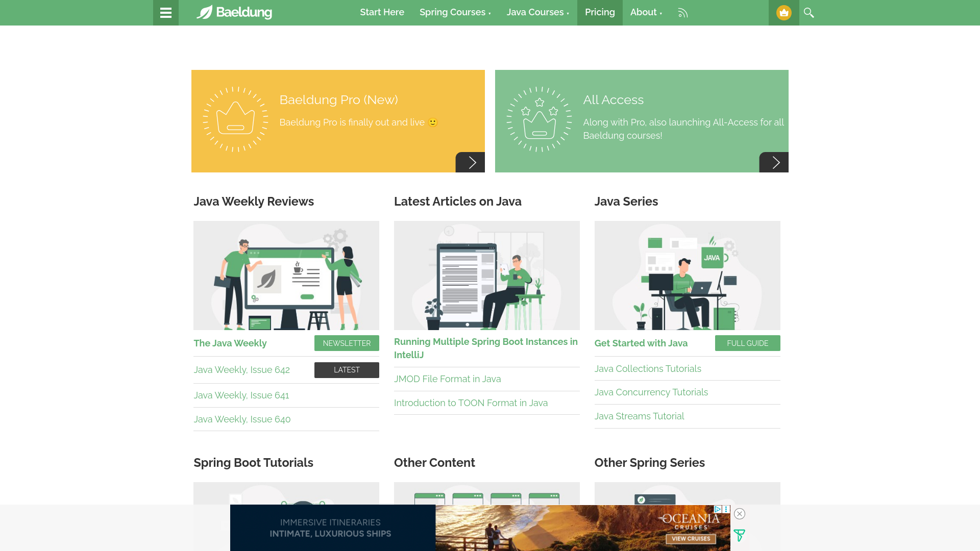Open the search magnifier icon
The image size is (980, 551).
point(809,13)
